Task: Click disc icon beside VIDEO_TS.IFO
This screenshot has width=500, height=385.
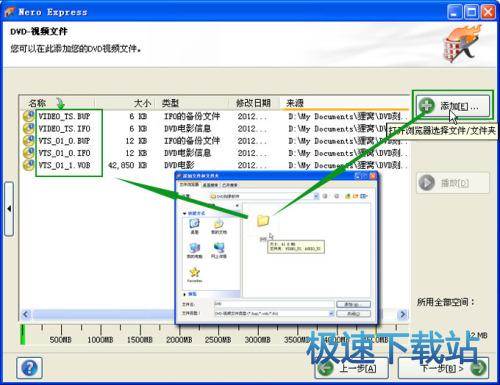Action: pos(29,129)
